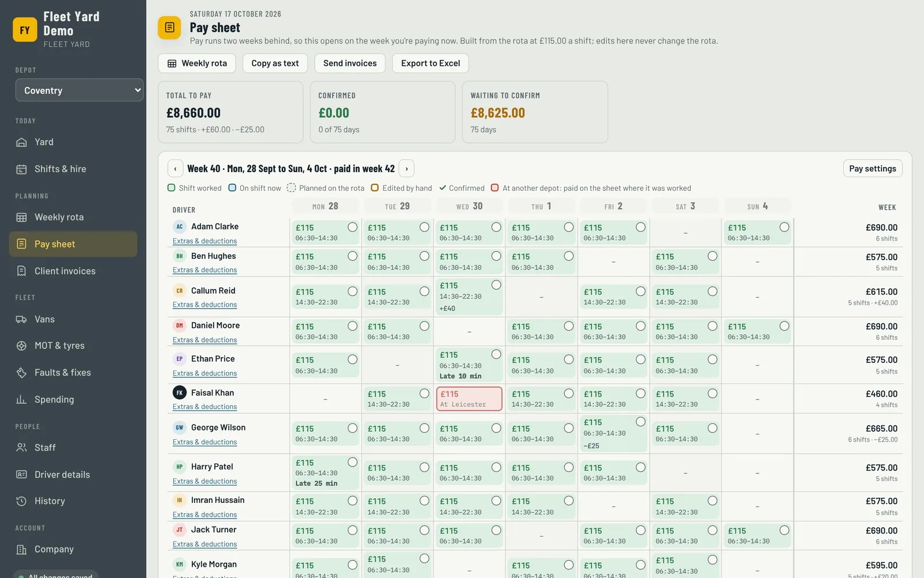This screenshot has height=578, width=924.
Task: Open Pay settings
Action: click(873, 169)
